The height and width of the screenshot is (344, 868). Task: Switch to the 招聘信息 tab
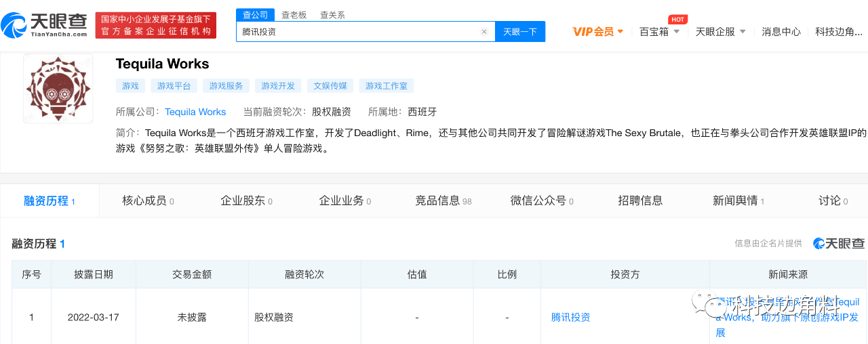[640, 200]
